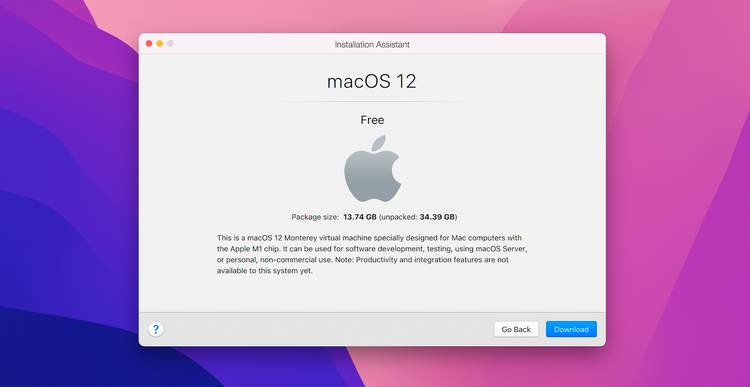Open help with the question mark icon
Image resolution: width=750 pixels, height=387 pixels.
tap(156, 329)
